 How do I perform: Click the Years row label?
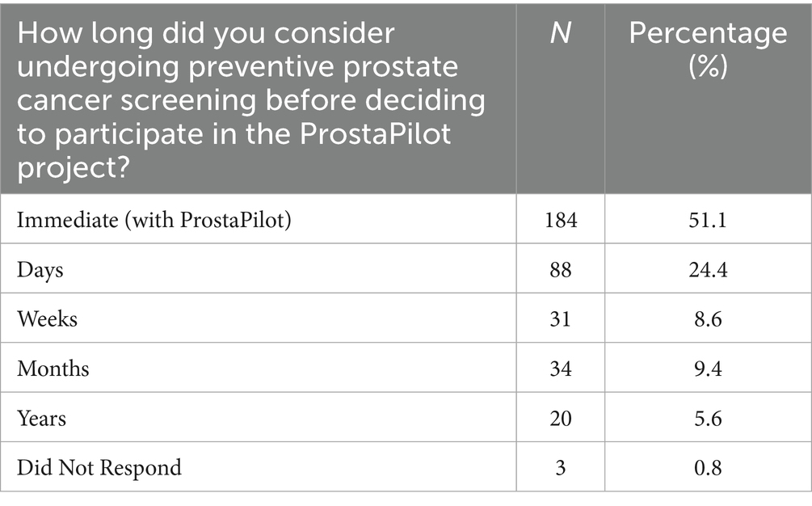click(x=41, y=419)
